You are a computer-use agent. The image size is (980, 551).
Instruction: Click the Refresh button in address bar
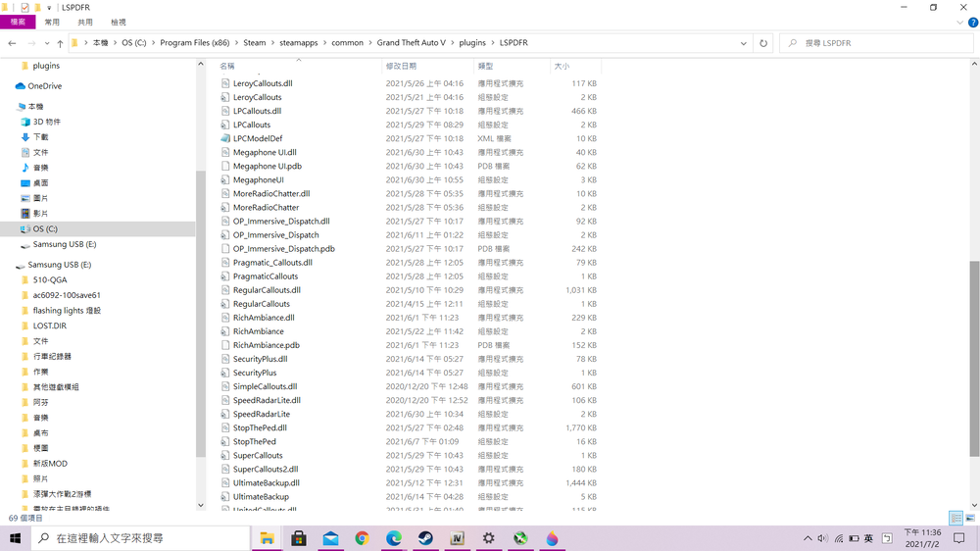[763, 43]
